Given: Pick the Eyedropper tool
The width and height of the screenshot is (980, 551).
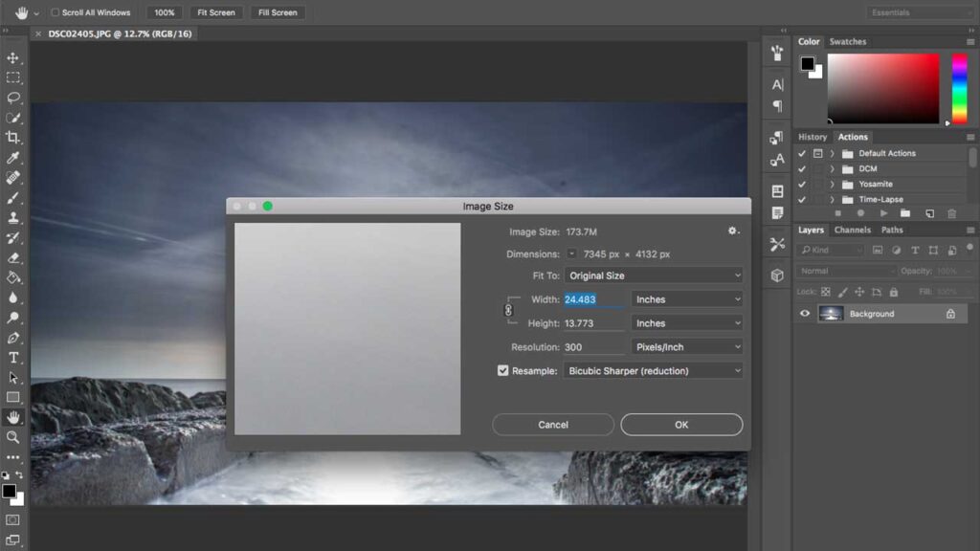Looking at the screenshot, I should [13, 158].
